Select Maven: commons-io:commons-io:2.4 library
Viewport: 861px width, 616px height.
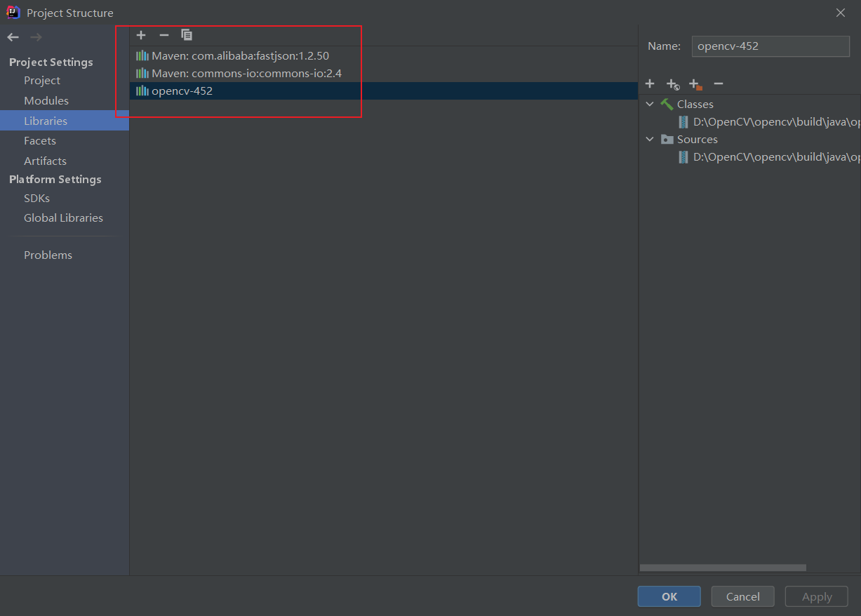click(383, 73)
